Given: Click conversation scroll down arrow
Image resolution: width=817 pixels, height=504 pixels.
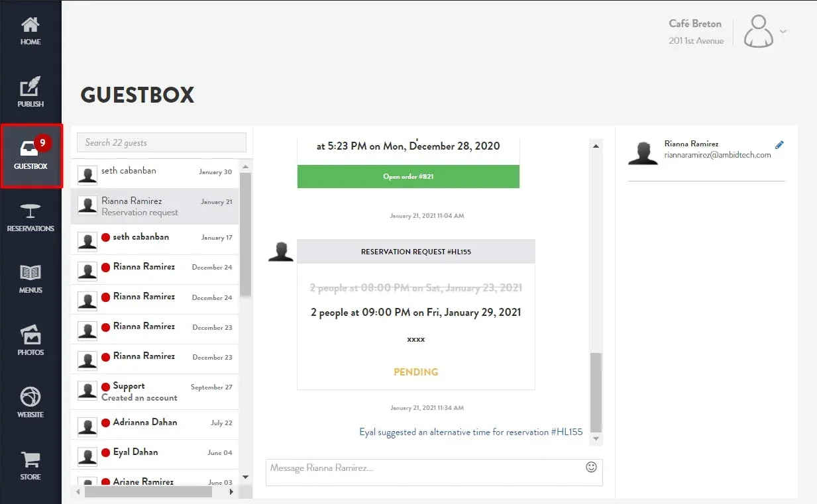Looking at the screenshot, I should [x=596, y=438].
